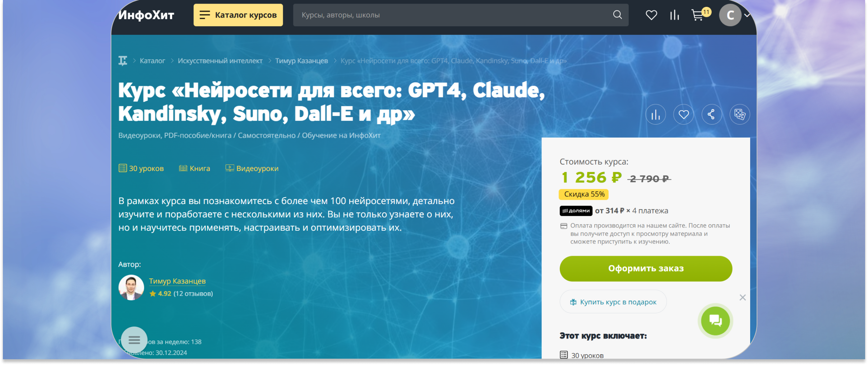Add course to favorites circle heart
Viewport: 868px width, 365px height.
[x=683, y=115]
